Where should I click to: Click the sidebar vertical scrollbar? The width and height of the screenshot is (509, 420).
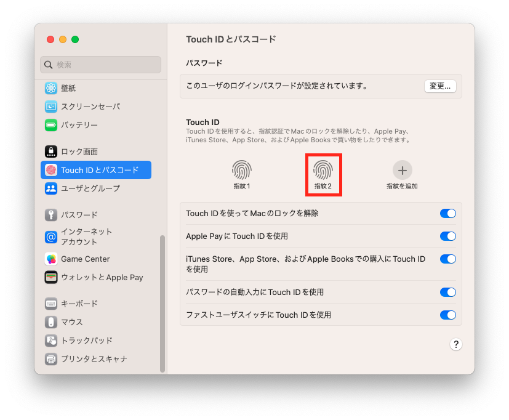coord(162,304)
